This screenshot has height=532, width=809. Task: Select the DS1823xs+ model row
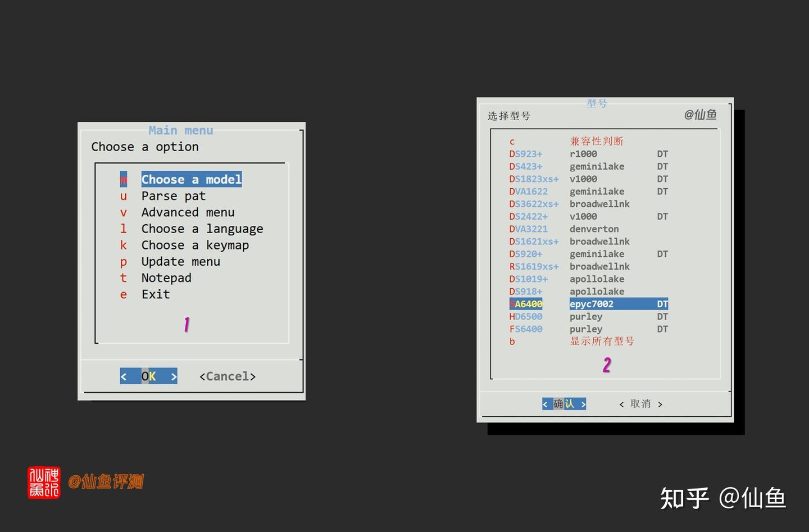(589, 179)
